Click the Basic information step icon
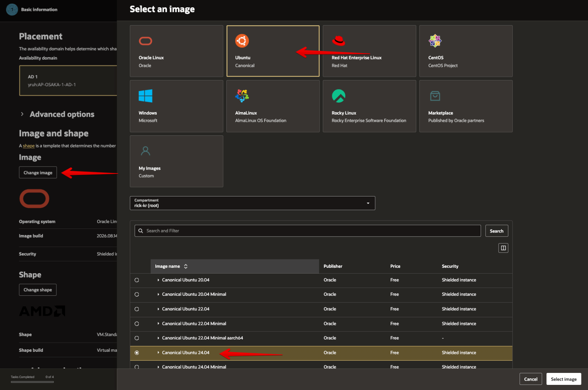588x390 pixels. tap(12, 9)
